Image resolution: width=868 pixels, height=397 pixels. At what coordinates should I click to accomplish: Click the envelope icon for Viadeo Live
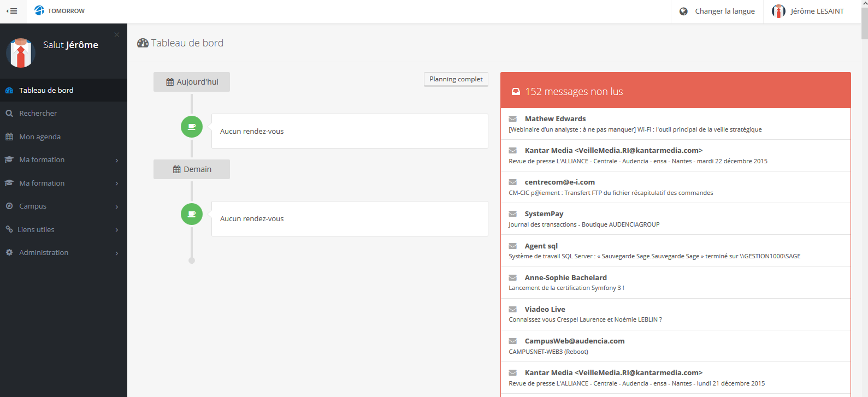(513, 310)
